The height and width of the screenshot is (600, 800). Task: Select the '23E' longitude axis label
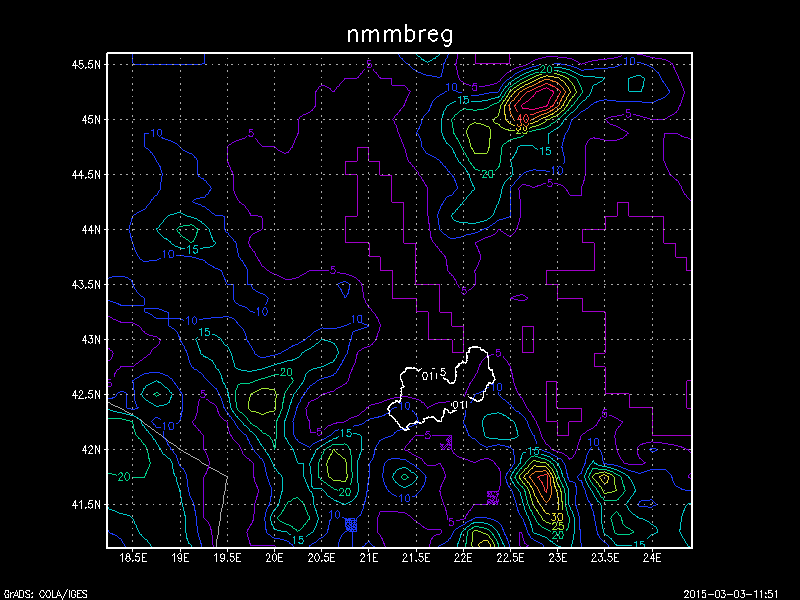[x=558, y=558]
